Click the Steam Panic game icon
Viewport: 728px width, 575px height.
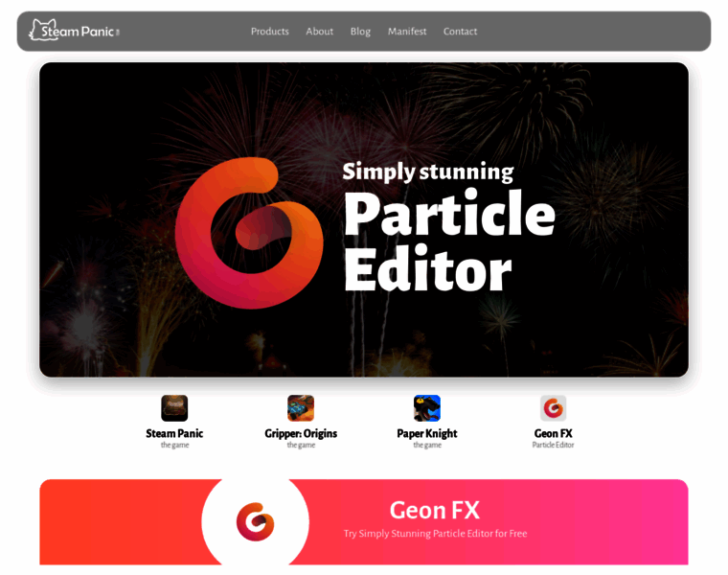pos(174,408)
